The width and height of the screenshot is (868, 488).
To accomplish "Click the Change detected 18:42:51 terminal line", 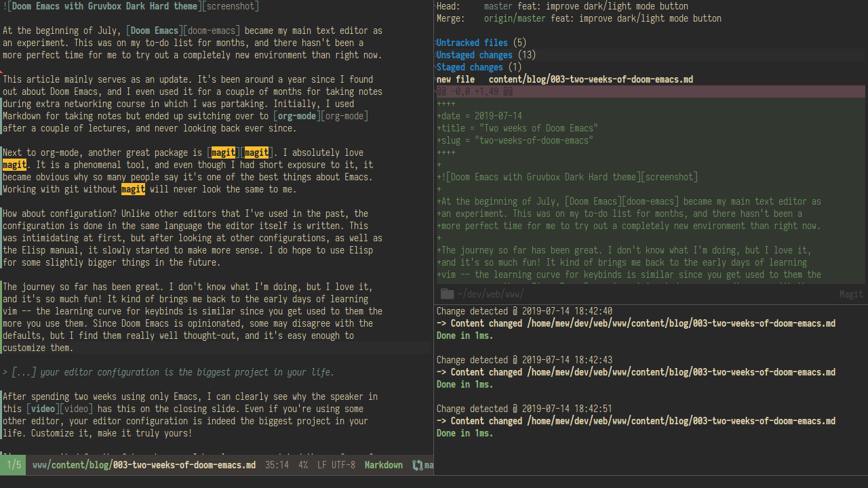I will click(x=524, y=409).
